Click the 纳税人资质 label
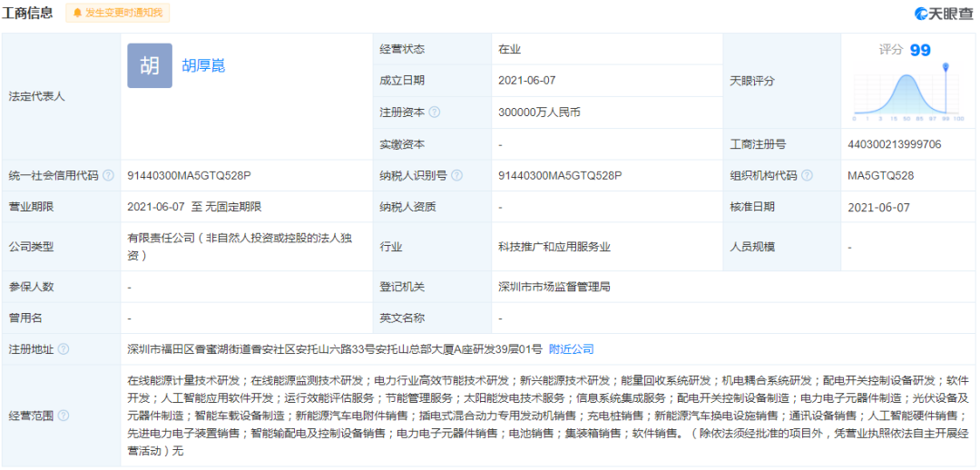Viewport: 980px width, 470px height. click(407, 207)
